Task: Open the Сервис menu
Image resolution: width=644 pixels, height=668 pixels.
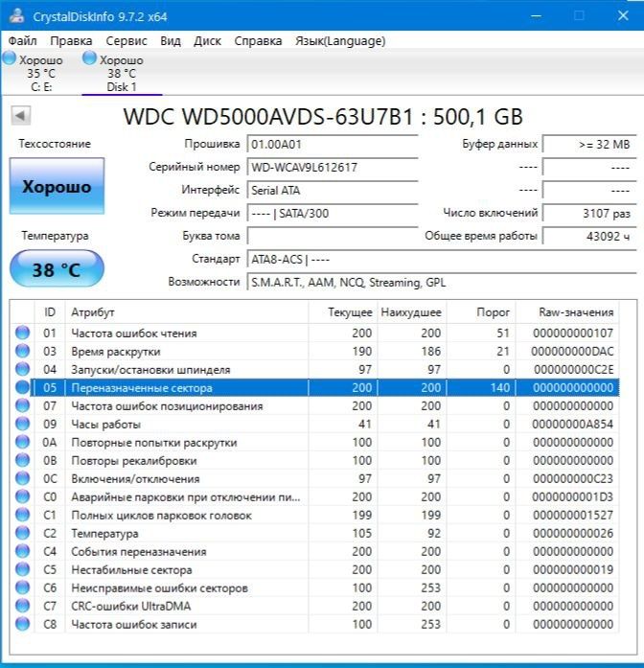Action: (126, 41)
